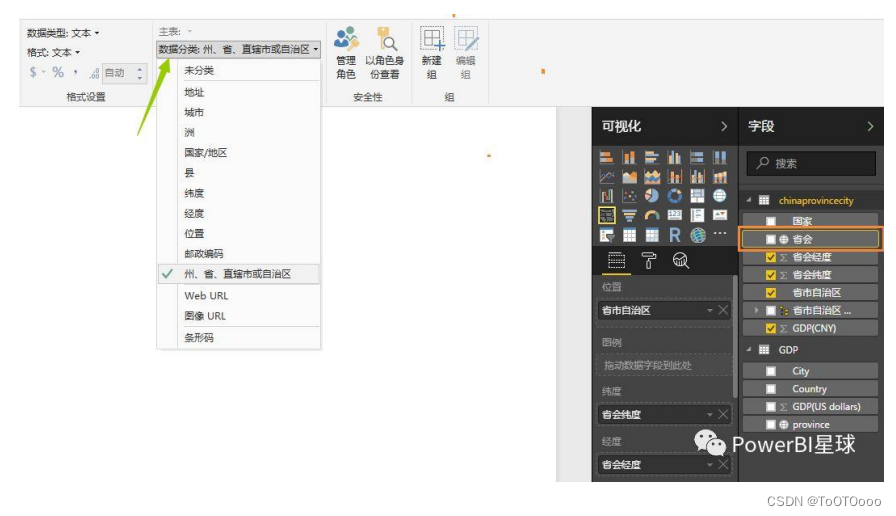Collapse the GDP table node
The height and width of the screenshot is (516, 896).
[x=749, y=350]
